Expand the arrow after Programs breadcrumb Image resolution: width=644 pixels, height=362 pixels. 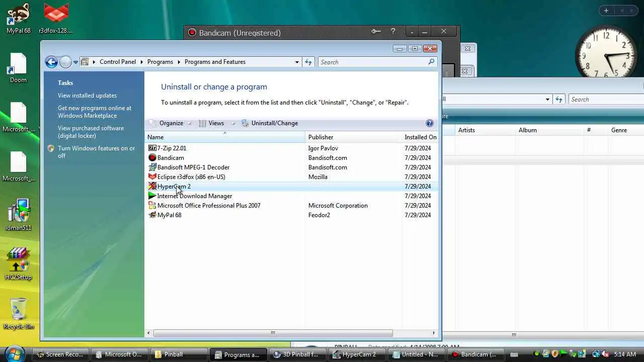pos(179,62)
